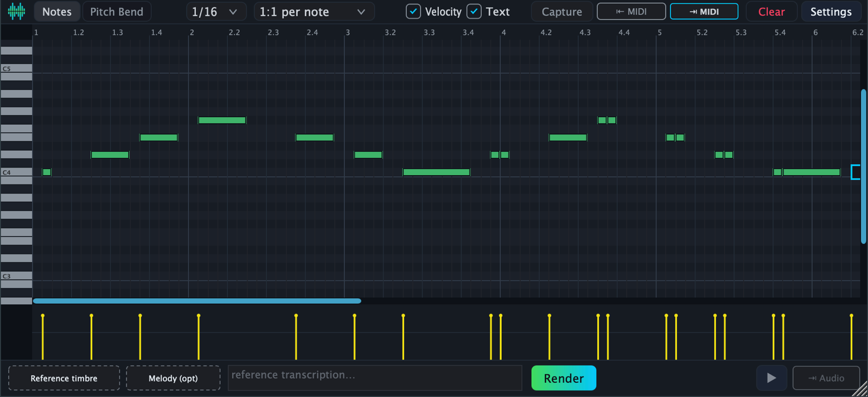Click bar 5 on the timeline ruler

tap(660, 33)
